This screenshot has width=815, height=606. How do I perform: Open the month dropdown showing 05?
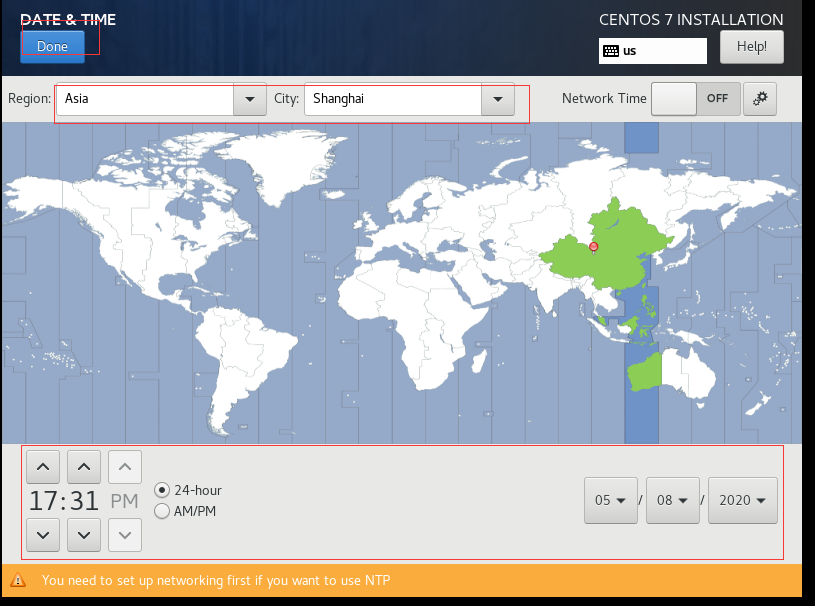[611, 500]
